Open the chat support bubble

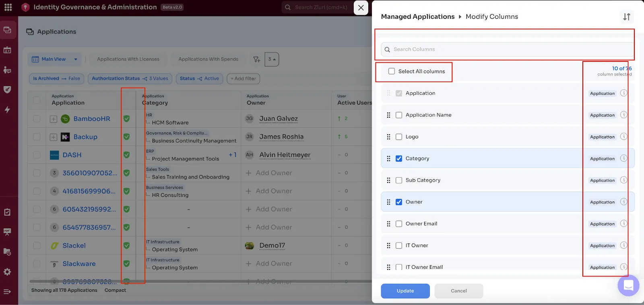(x=628, y=285)
